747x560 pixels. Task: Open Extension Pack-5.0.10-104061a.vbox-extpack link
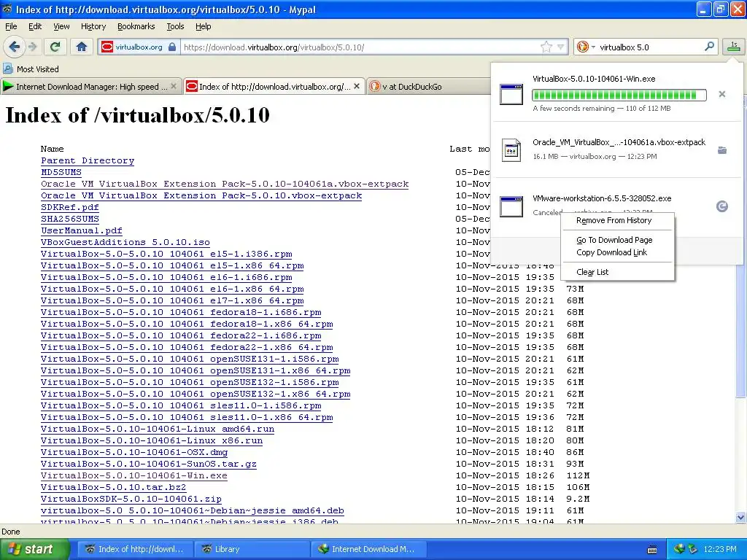[x=225, y=184]
